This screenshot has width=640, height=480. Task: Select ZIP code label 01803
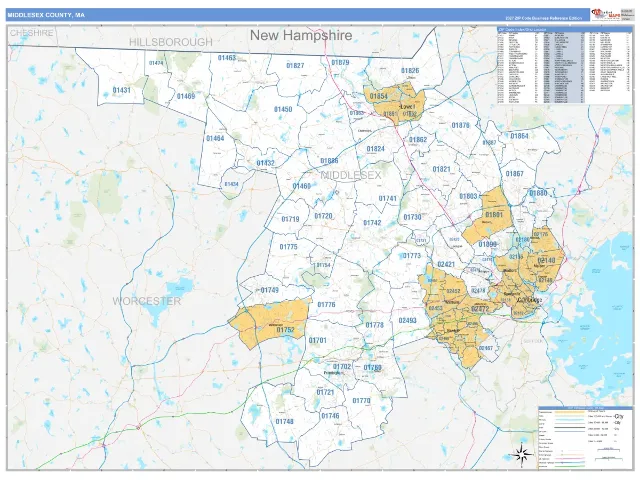click(x=468, y=196)
